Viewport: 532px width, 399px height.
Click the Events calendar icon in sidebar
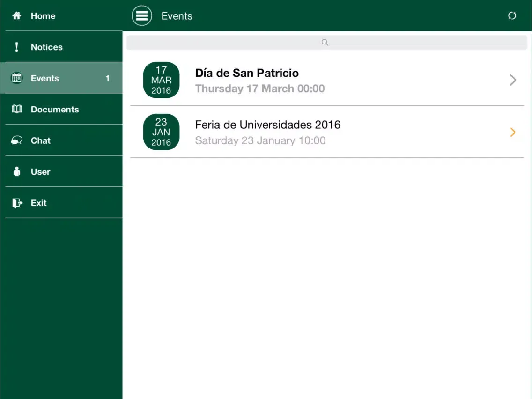(17, 78)
